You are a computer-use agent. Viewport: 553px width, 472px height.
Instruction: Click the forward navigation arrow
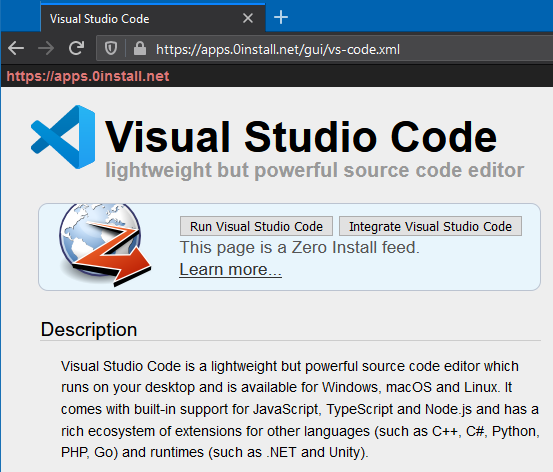click(46, 48)
